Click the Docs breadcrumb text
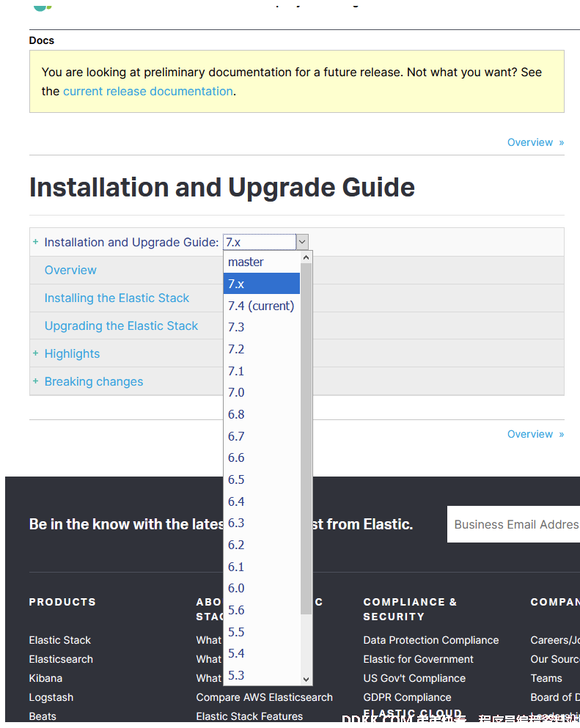The image size is (580, 728). click(41, 40)
